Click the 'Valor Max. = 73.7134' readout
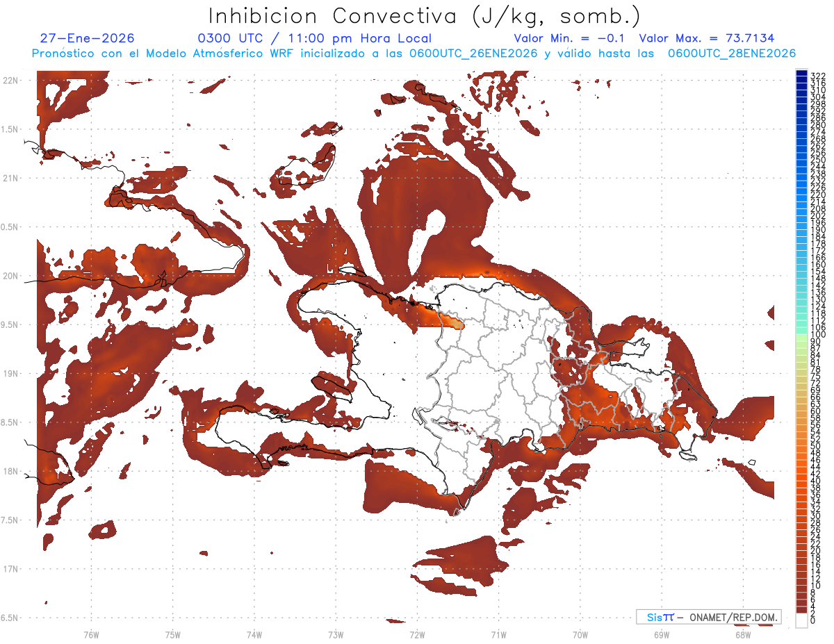 707,38
